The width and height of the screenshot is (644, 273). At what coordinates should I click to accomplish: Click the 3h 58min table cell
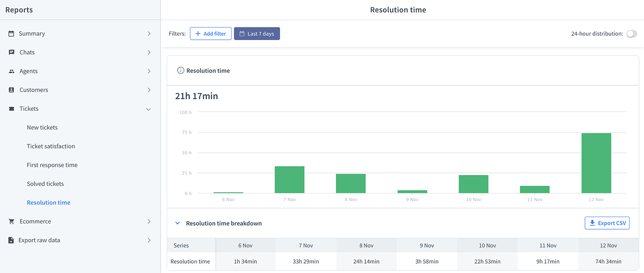(x=427, y=261)
